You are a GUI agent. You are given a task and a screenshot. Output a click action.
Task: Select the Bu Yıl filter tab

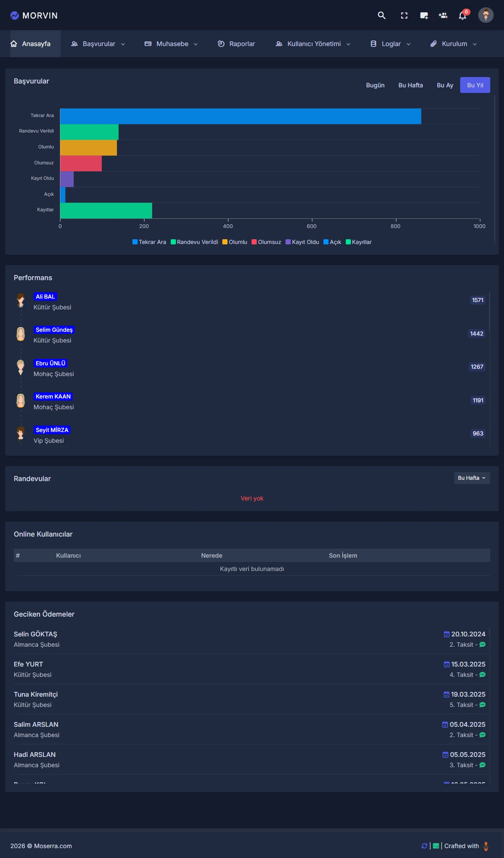(475, 85)
